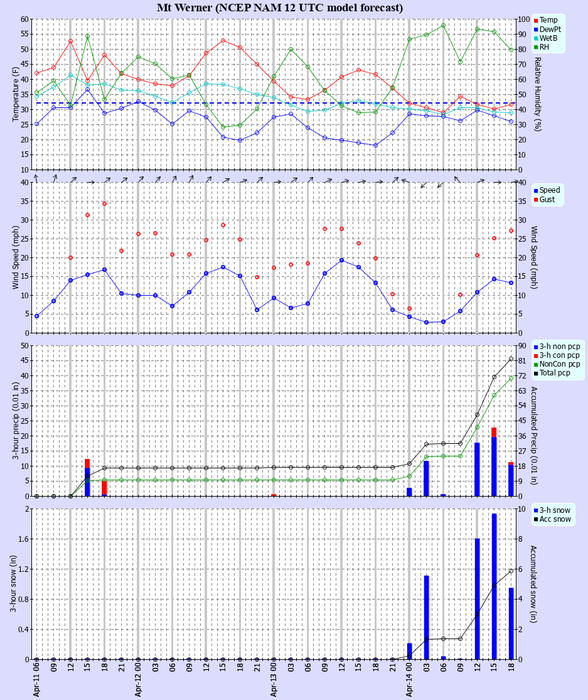
Task: Click the chart title Mt Werner forecast
Action: (x=278, y=8)
